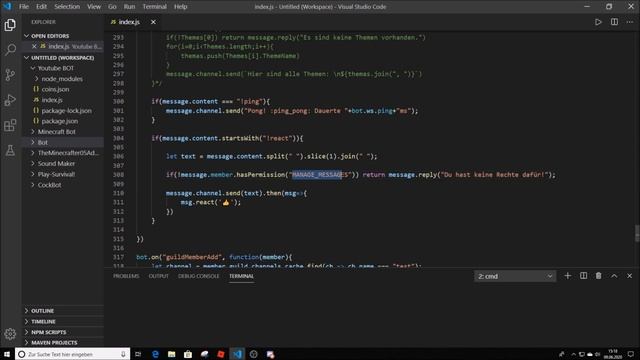Viewport: 640px width, 360px height.
Task: Open the View menu
Action: [94, 7]
